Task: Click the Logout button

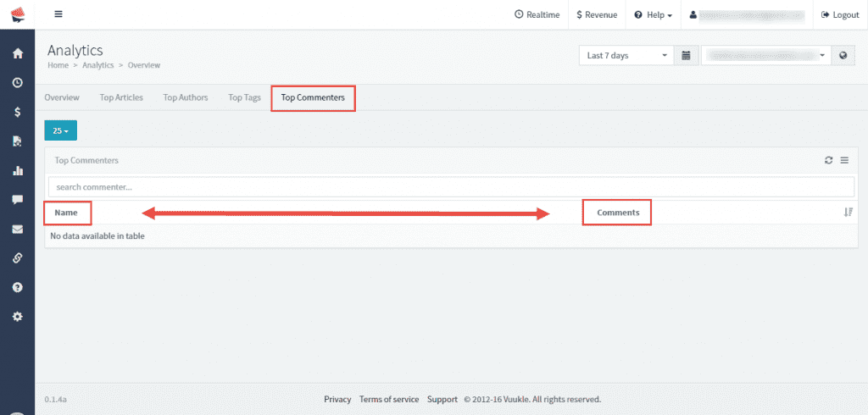Action: pos(840,15)
